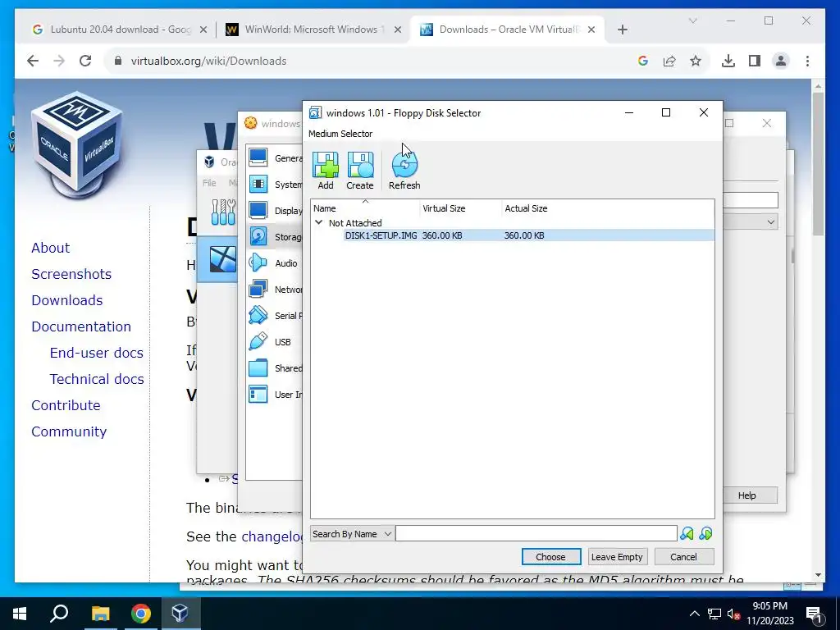Open the Chrome profile avatar
Viewport: 840px width, 630px height.
pyautogui.click(x=781, y=61)
